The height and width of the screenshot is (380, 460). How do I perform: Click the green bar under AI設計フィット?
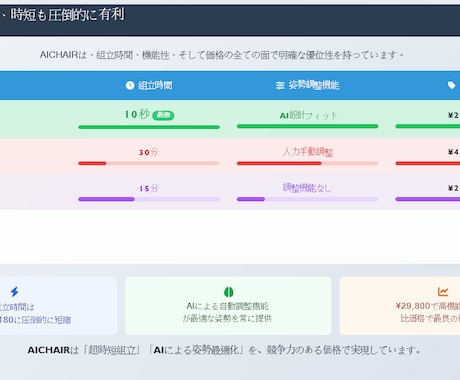click(x=307, y=126)
